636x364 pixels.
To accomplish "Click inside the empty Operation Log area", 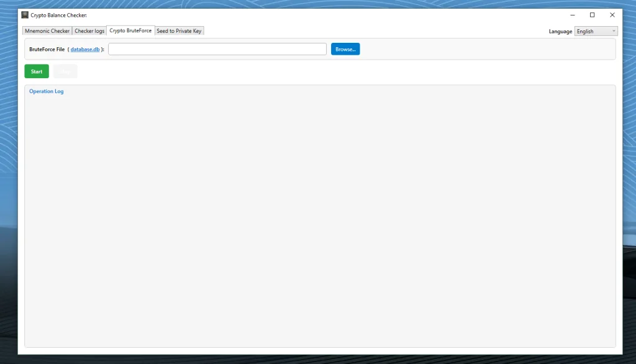I will tap(320, 217).
